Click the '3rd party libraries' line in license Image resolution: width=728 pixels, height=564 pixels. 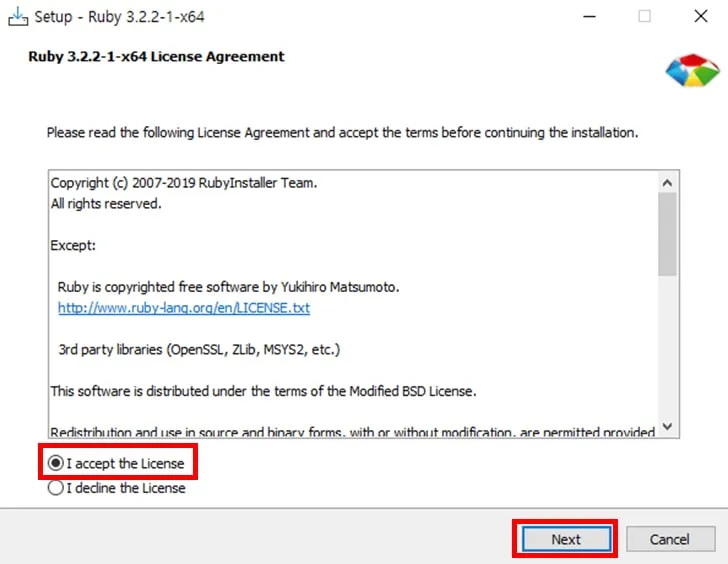(199, 349)
